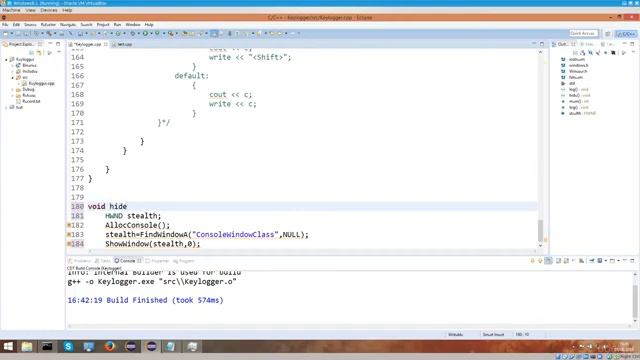Click the New file toolbar icon

click(x=6, y=33)
